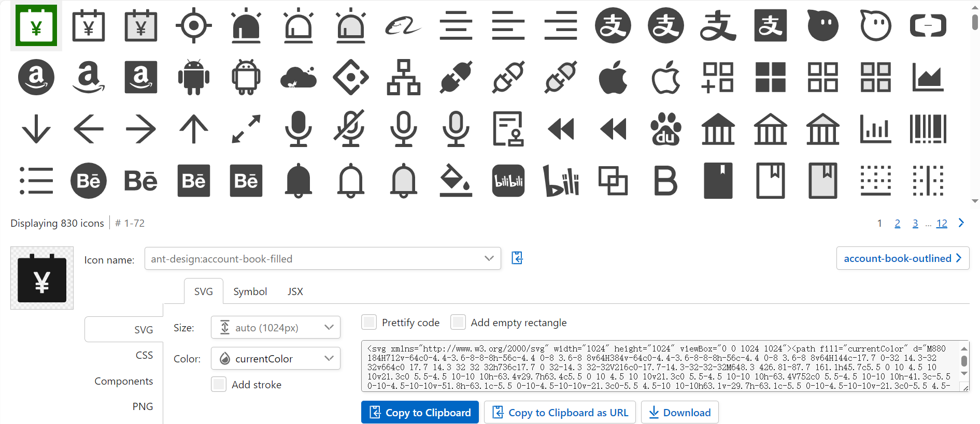Screen dimensions: 980x424
Task: Open the Size dropdown
Action: [x=275, y=327]
